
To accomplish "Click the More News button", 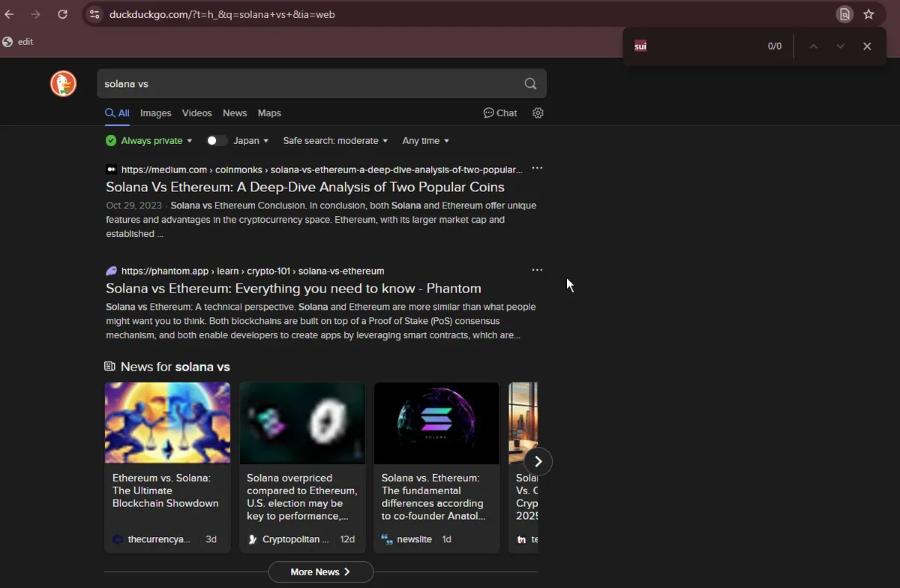I will point(320,572).
